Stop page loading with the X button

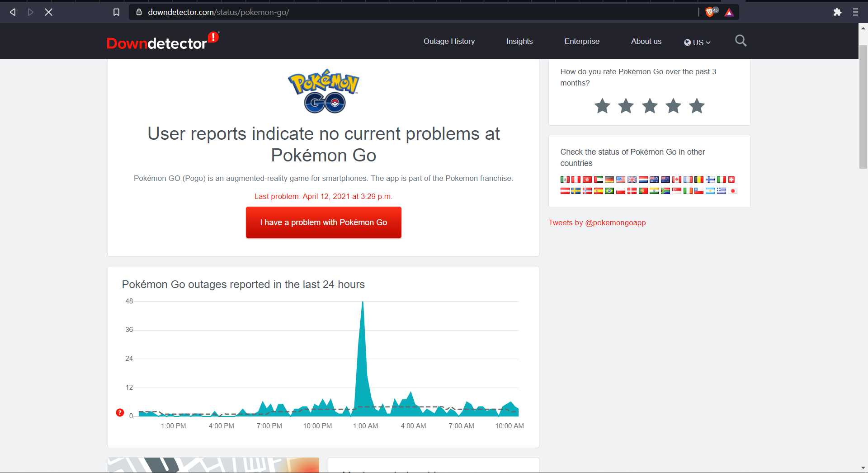[49, 12]
